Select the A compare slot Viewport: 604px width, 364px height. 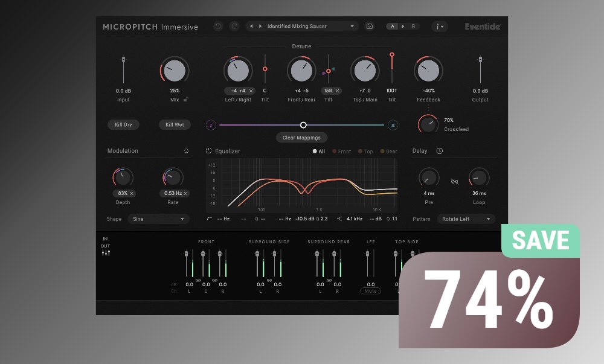coord(393,26)
